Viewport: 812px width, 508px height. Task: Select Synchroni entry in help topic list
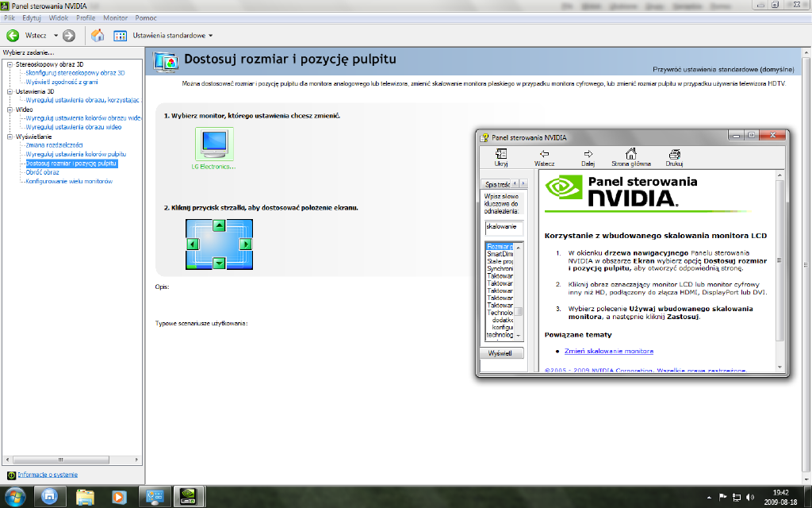(500, 268)
